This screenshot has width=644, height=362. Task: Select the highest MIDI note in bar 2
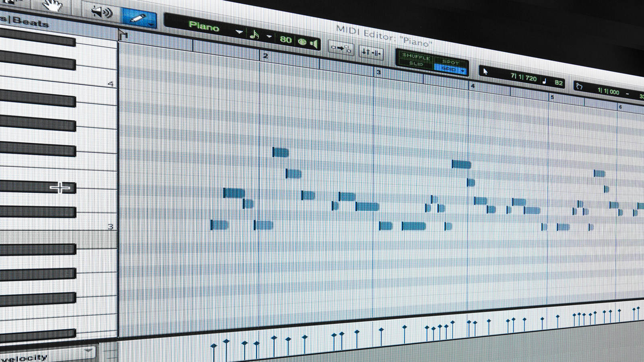(x=281, y=152)
